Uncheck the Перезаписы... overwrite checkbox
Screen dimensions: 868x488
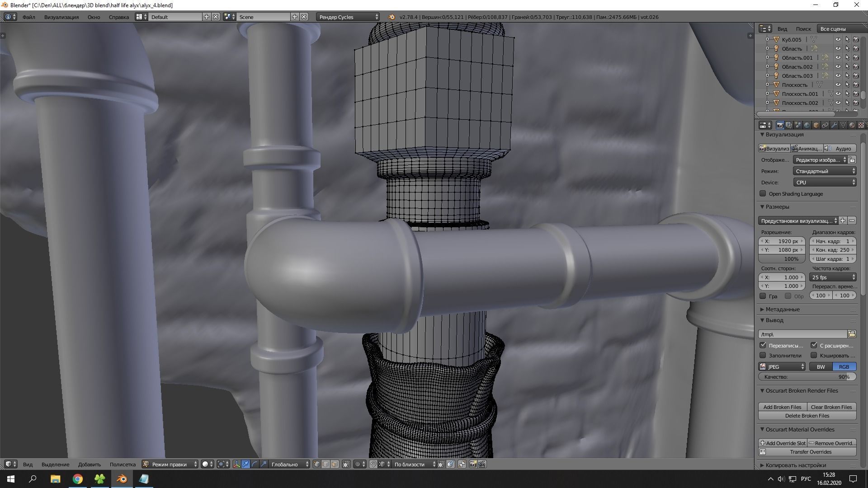(x=763, y=345)
